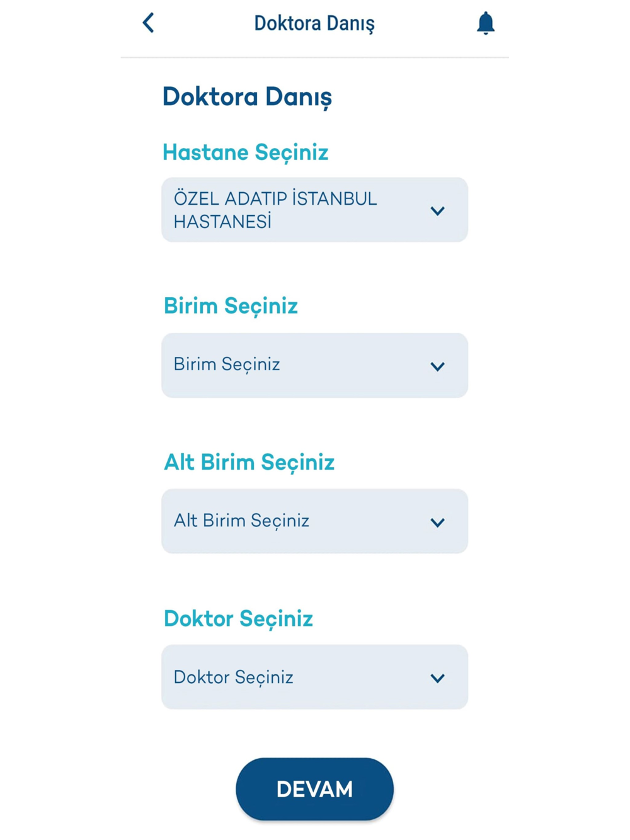630x840 pixels.
Task: Tap the DEVAM button
Action: (314, 789)
